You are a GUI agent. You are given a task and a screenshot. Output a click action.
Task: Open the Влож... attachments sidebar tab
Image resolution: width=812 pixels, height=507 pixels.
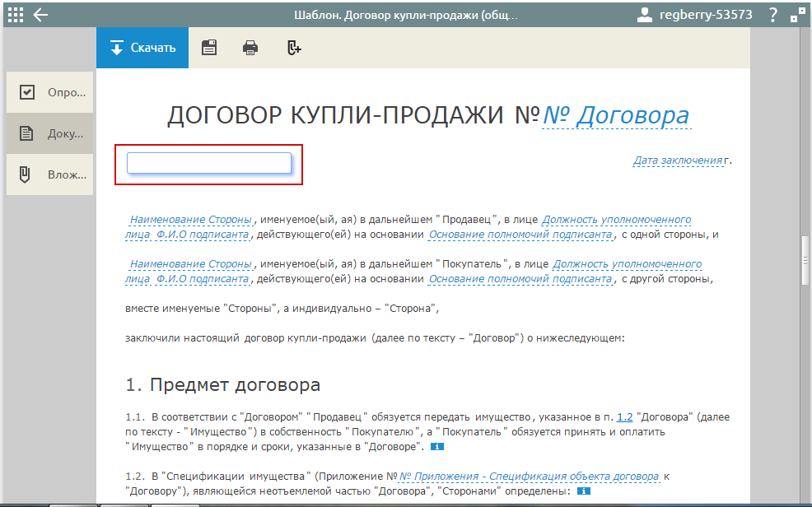point(49,174)
